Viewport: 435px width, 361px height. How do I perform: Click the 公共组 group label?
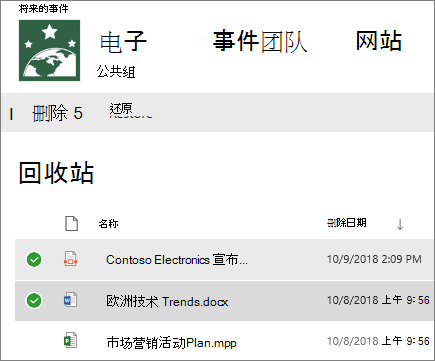(116, 71)
